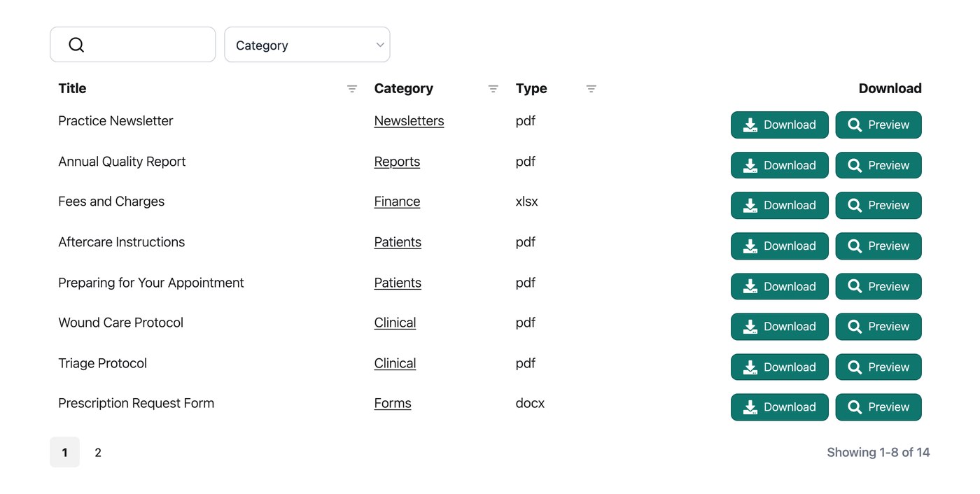Viewport: 980px width, 494px height.
Task: Expand the Category dropdown selector
Action: click(x=307, y=45)
